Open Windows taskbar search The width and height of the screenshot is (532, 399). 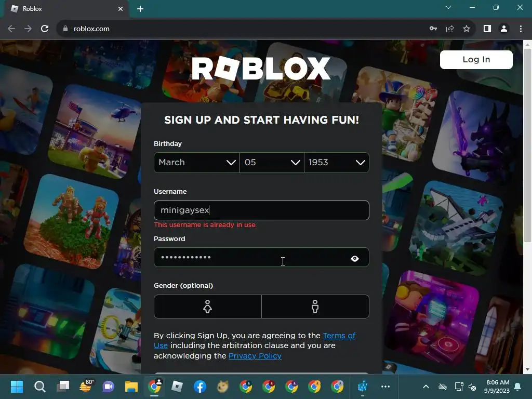(39, 387)
